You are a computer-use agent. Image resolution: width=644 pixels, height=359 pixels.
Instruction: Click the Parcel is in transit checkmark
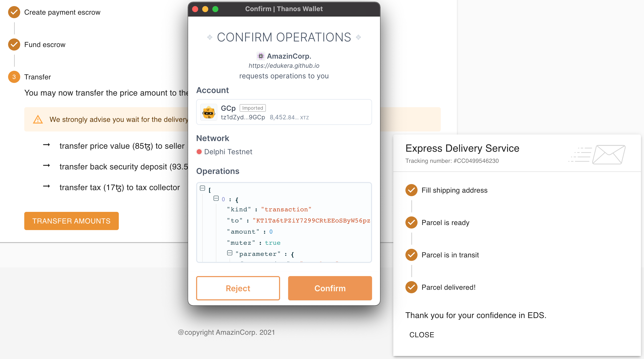tap(411, 255)
